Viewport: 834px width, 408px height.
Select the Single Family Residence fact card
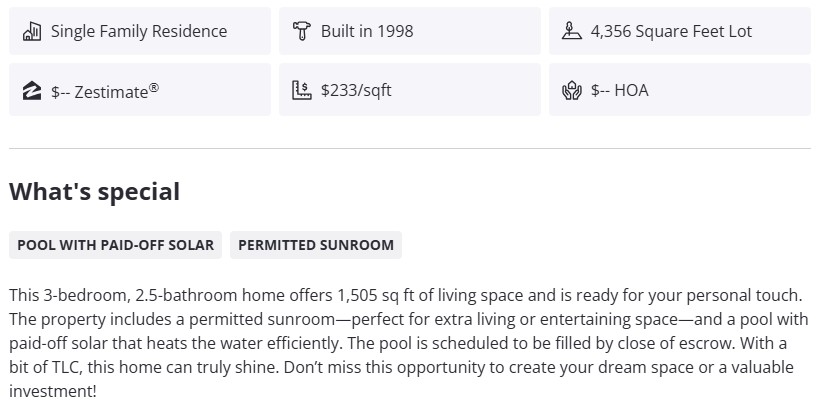140,31
